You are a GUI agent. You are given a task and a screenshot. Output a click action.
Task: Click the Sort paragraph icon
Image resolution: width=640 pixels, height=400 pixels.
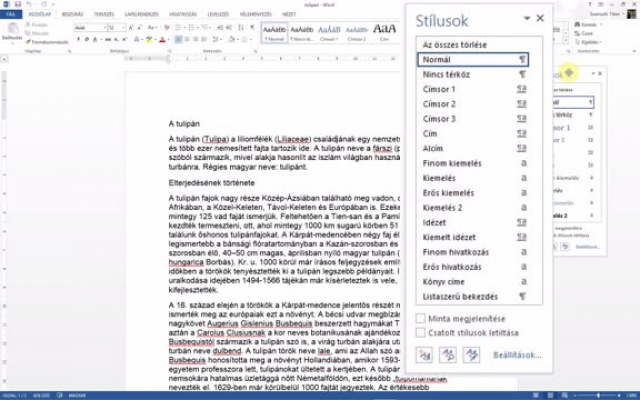tap(241, 28)
